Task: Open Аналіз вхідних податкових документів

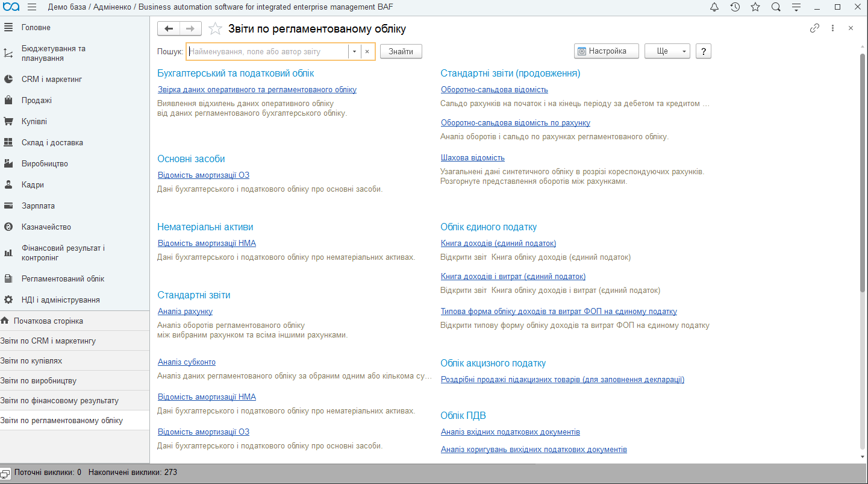Action: [510, 432]
